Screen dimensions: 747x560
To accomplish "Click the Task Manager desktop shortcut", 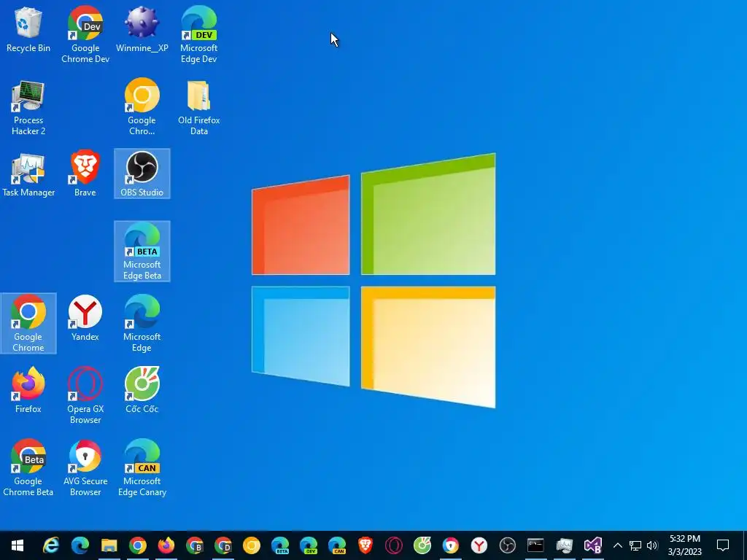I will coord(28,175).
